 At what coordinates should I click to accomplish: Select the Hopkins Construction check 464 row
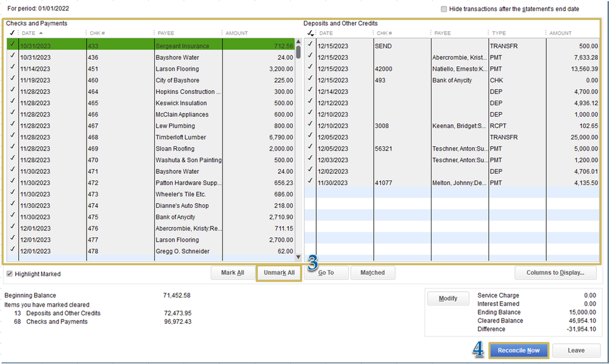[151, 91]
